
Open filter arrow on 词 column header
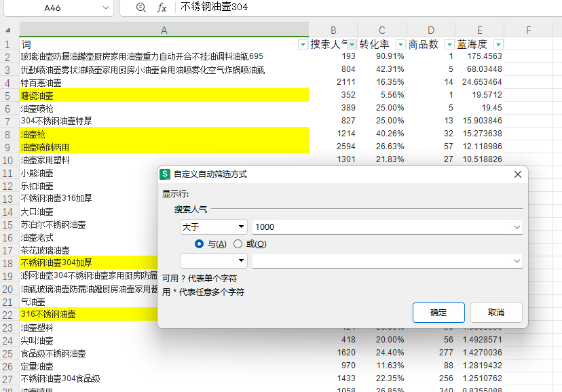click(303, 44)
